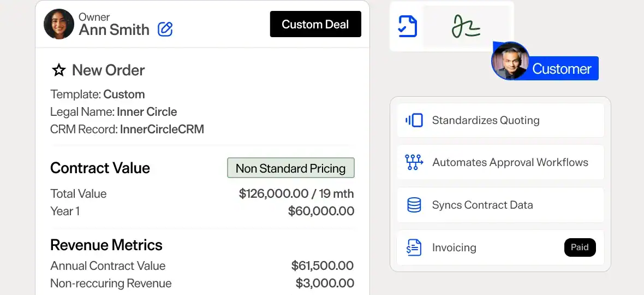Image resolution: width=644 pixels, height=295 pixels.
Task: Click the Ann Smith owner name
Action: point(114,30)
